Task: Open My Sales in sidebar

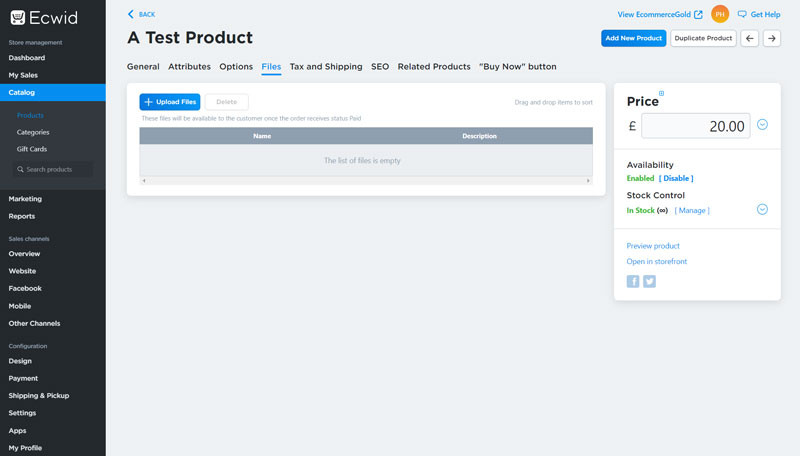Action: pyautogui.click(x=23, y=75)
